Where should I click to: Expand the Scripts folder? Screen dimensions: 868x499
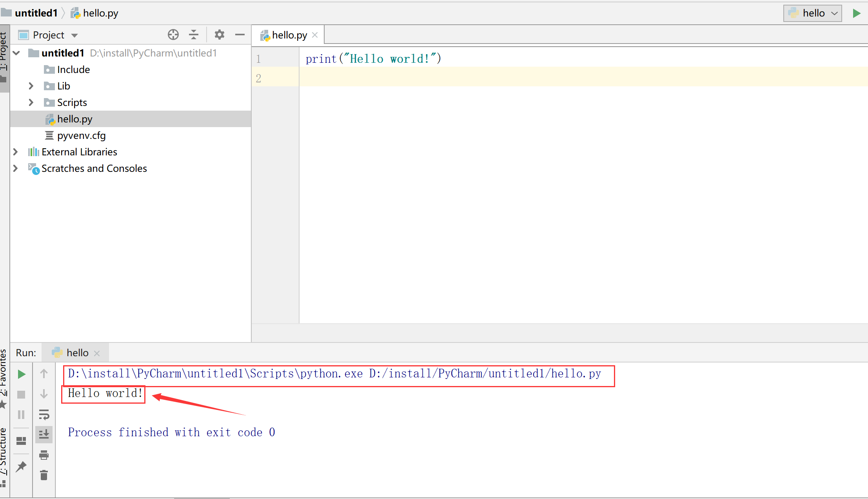[31, 102]
